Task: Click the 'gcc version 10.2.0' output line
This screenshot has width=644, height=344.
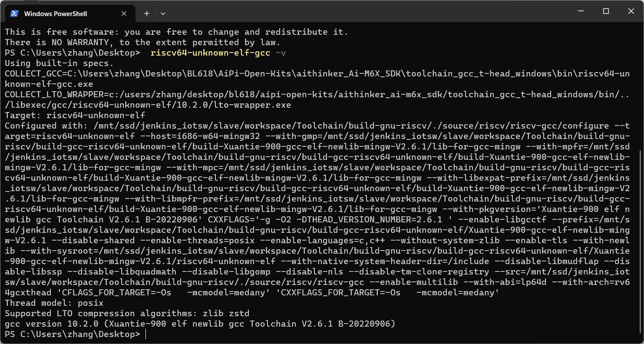Action: click(x=199, y=324)
